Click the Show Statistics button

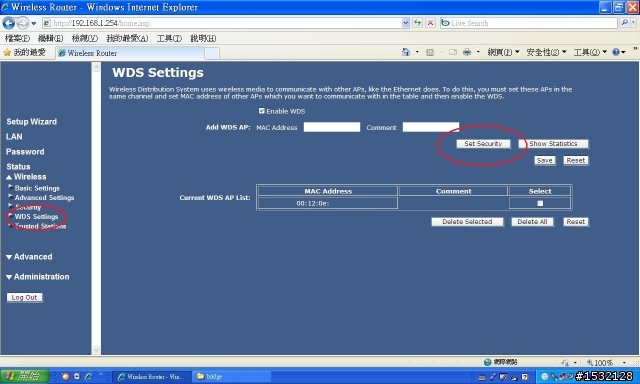tap(553, 144)
